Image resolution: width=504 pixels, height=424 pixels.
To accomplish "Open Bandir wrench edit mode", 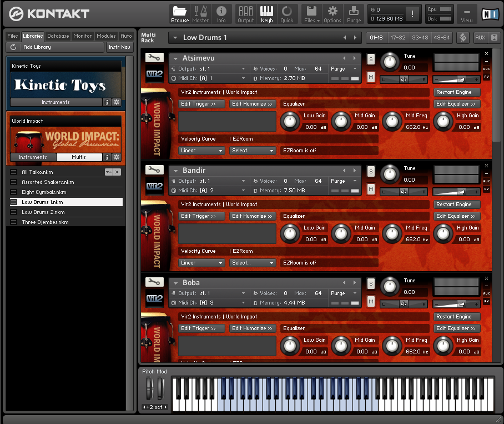I will (x=155, y=170).
